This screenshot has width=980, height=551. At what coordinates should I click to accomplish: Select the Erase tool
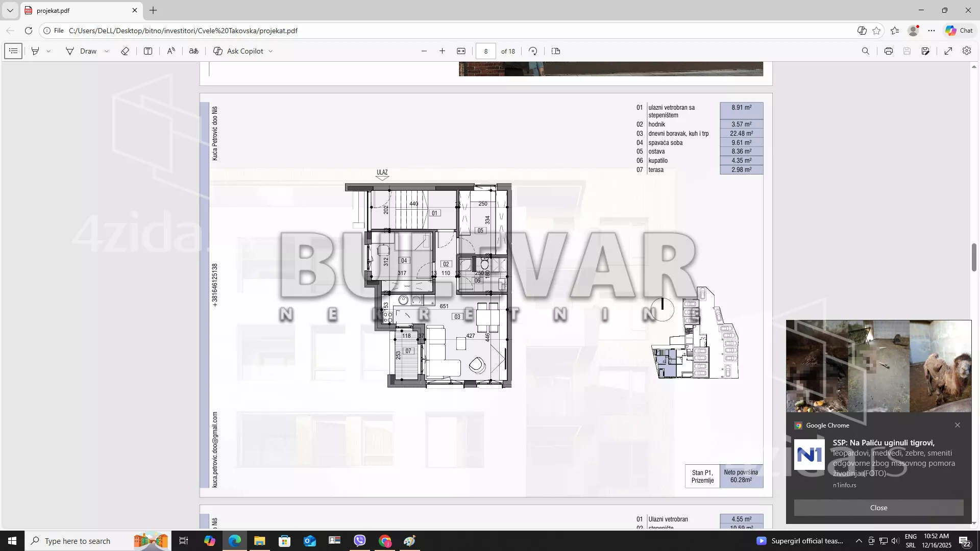coord(125,51)
